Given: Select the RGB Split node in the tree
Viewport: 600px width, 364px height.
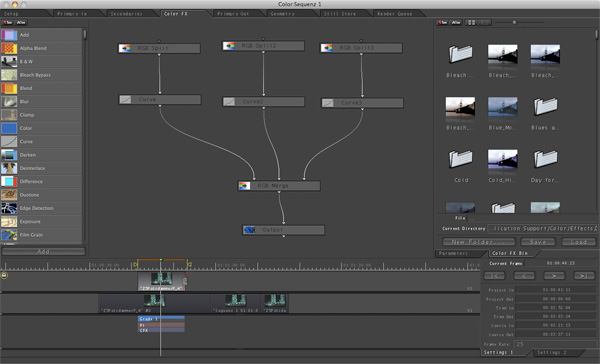Looking at the screenshot, I should point(159,48).
